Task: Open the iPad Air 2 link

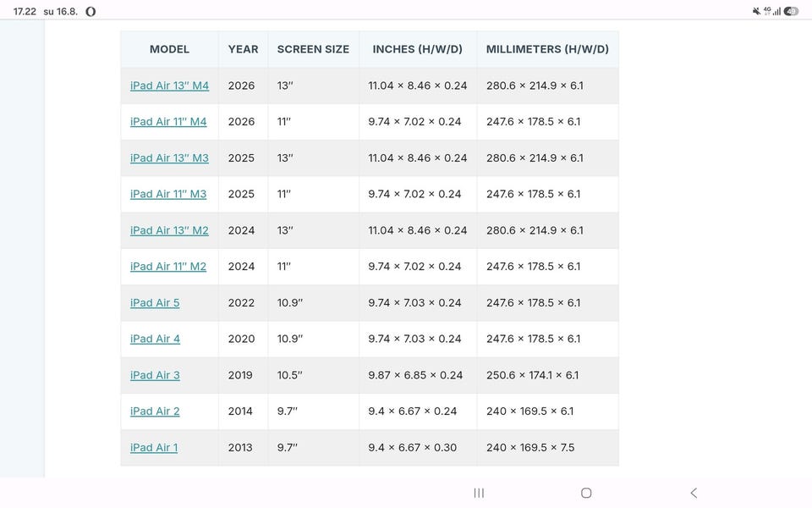Action: coord(155,411)
